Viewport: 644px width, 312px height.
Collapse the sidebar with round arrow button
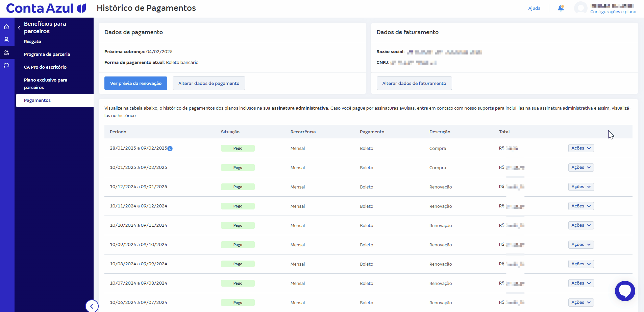click(92, 306)
